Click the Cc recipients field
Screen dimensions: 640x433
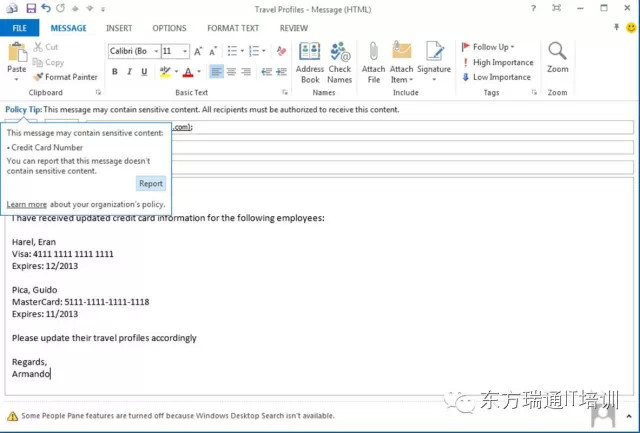402,147
